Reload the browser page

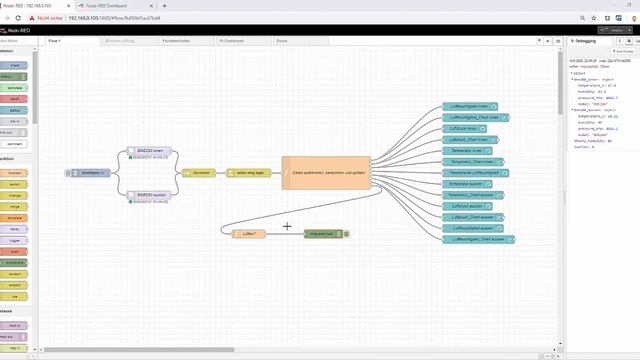(18, 18)
